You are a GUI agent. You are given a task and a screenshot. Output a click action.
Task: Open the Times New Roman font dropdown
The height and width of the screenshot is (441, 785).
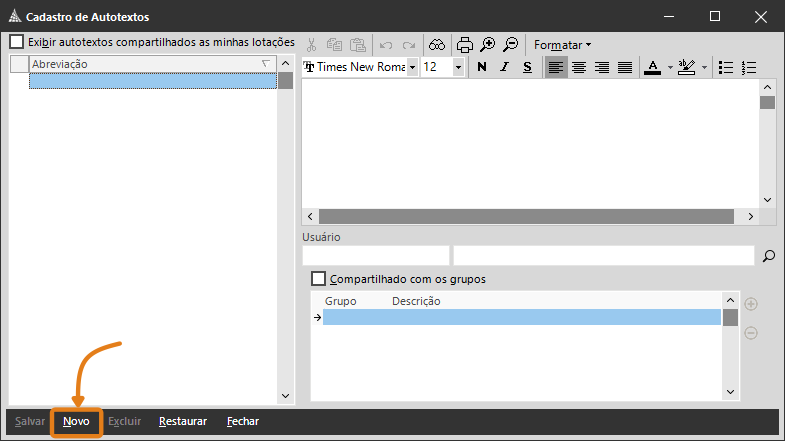(x=412, y=67)
